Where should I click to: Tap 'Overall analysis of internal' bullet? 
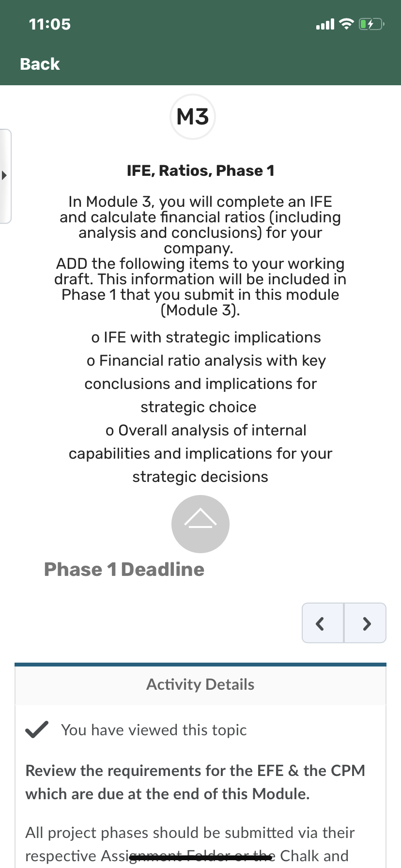pyautogui.click(x=200, y=453)
